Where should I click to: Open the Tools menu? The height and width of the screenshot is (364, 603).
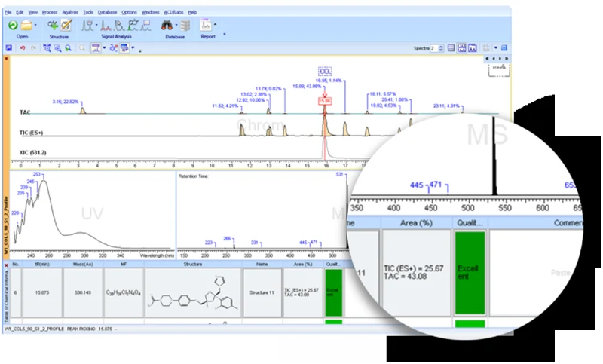88,12
